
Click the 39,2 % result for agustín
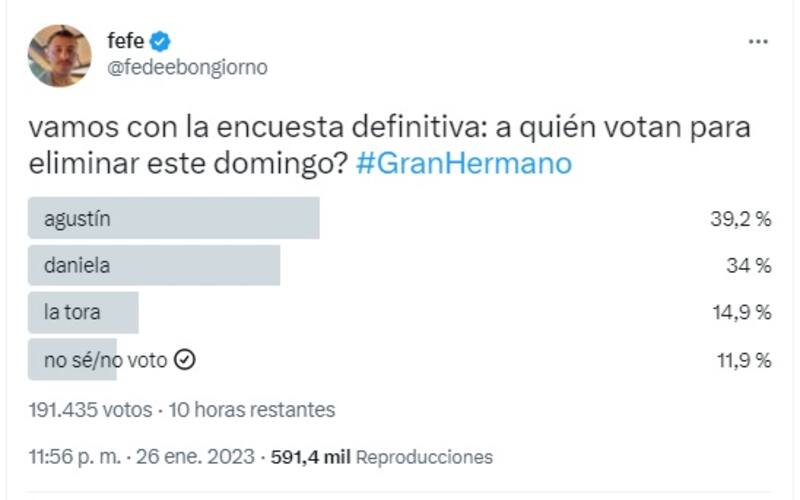point(738,220)
